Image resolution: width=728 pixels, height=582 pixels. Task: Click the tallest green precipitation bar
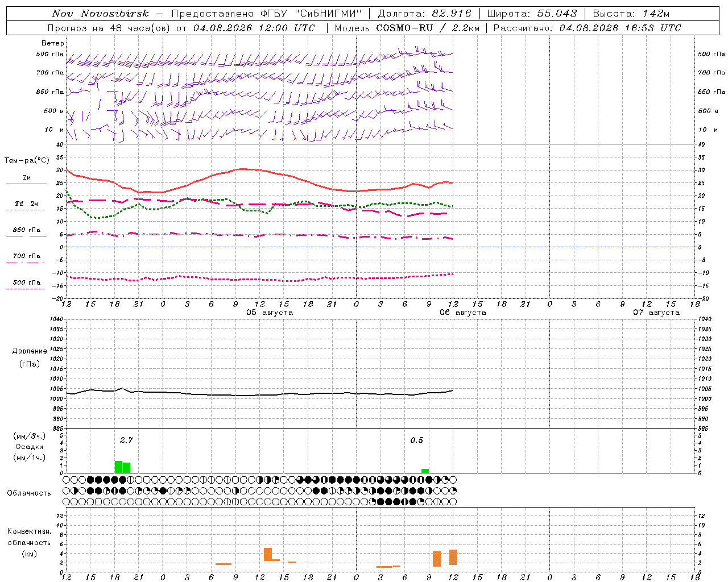[118, 467]
